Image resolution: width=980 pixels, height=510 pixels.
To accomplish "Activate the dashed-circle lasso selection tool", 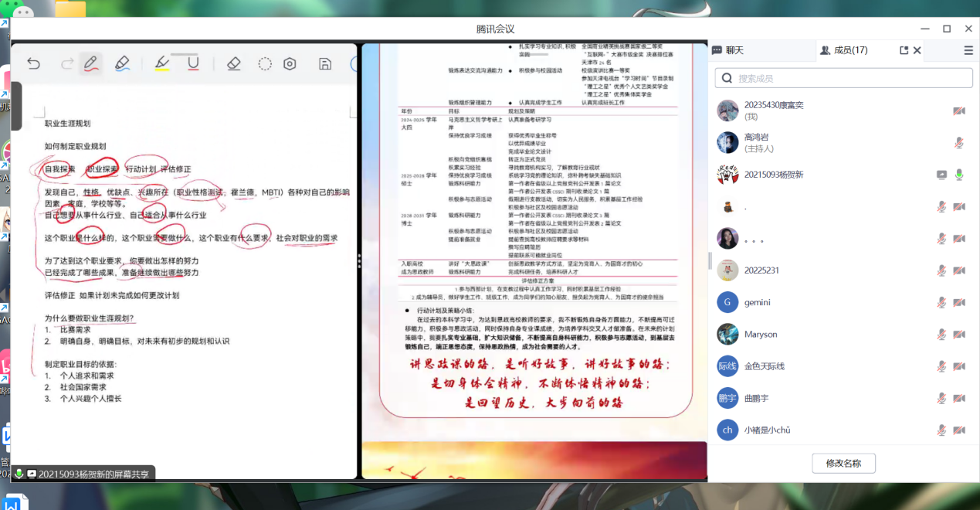I will point(265,63).
